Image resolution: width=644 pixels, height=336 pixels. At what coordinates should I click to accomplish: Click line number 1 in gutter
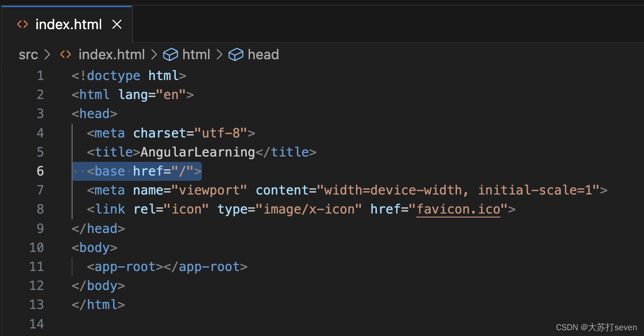tap(40, 76)
